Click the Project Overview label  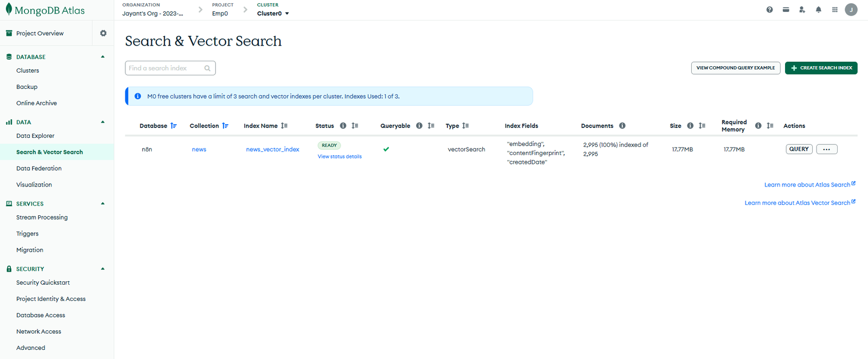(x=40, y=33)
